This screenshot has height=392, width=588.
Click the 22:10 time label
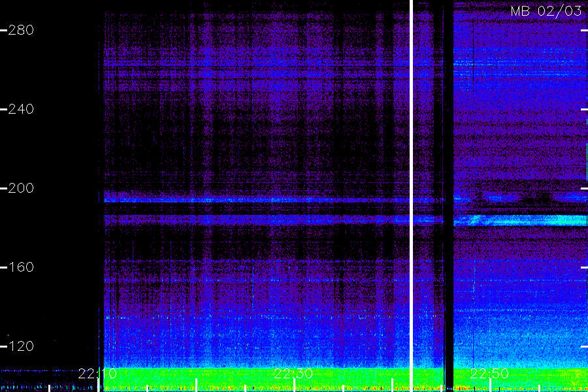[97, 374]
